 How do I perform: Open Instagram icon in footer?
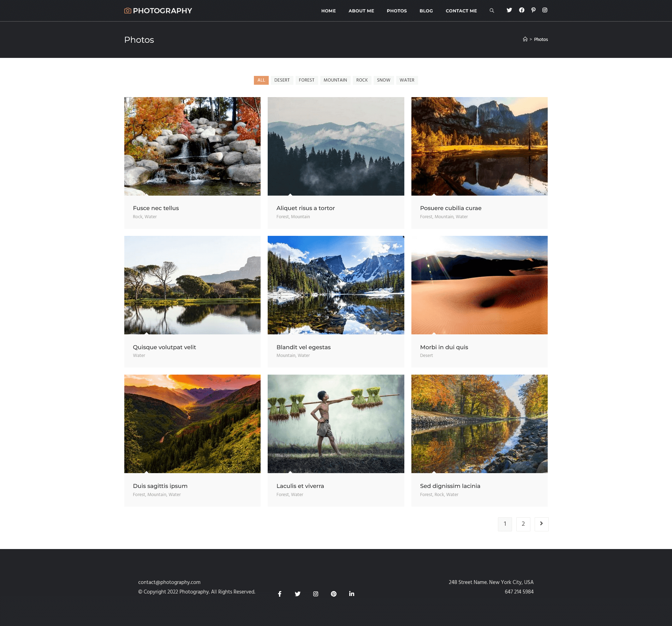point(316,594)
